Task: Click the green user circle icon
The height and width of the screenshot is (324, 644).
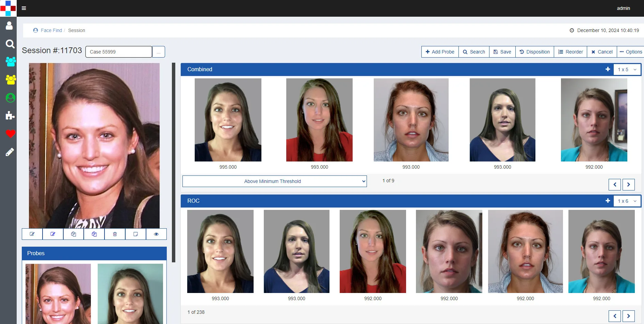Action: [11, 98]
